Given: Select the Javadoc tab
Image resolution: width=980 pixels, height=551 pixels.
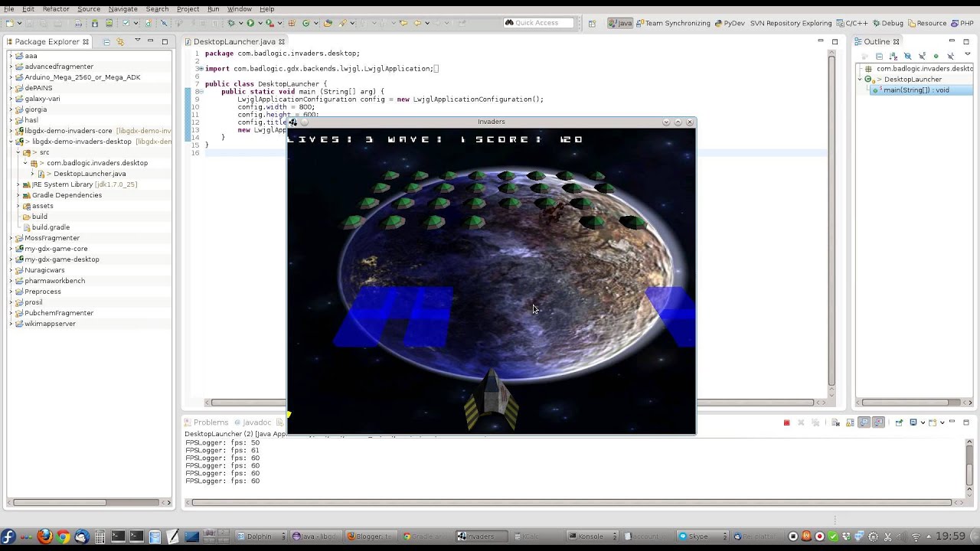Looking at the screenshot, I should coord(252,422).
